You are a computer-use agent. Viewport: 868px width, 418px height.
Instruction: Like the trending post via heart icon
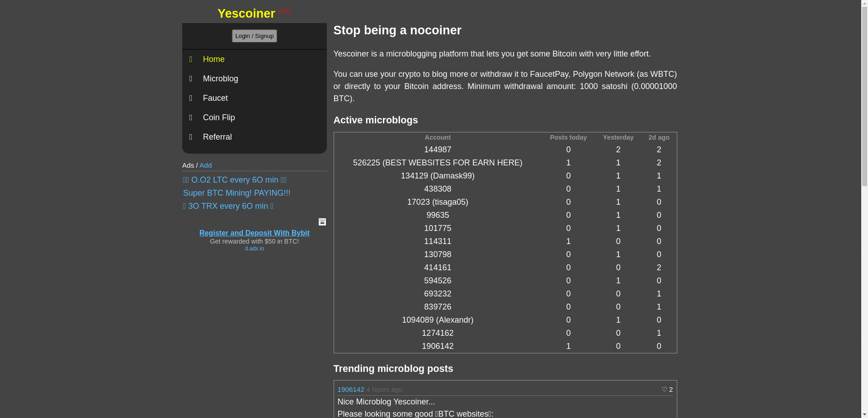[x=664, y=390]
